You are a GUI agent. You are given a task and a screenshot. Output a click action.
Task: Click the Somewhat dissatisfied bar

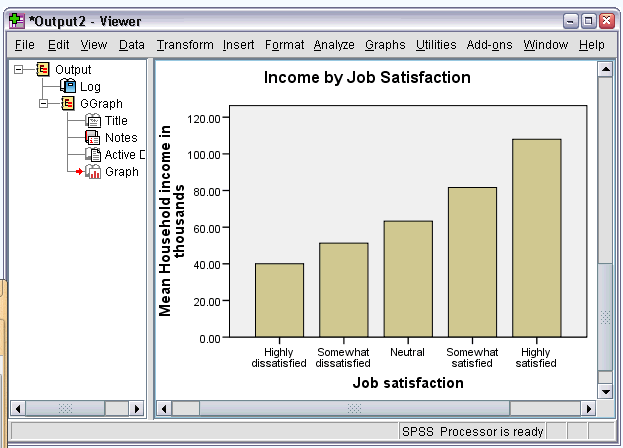344,290
